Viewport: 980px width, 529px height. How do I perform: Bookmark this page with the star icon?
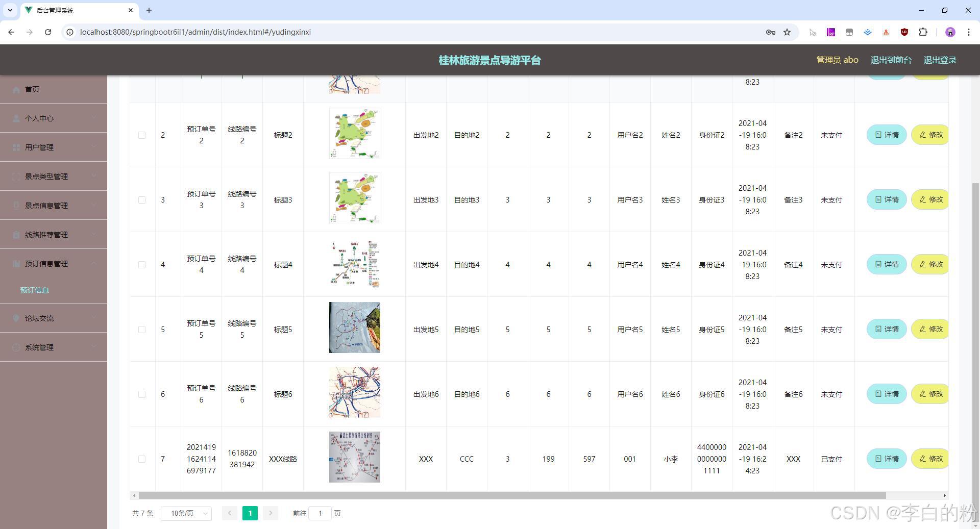point(787,32)
